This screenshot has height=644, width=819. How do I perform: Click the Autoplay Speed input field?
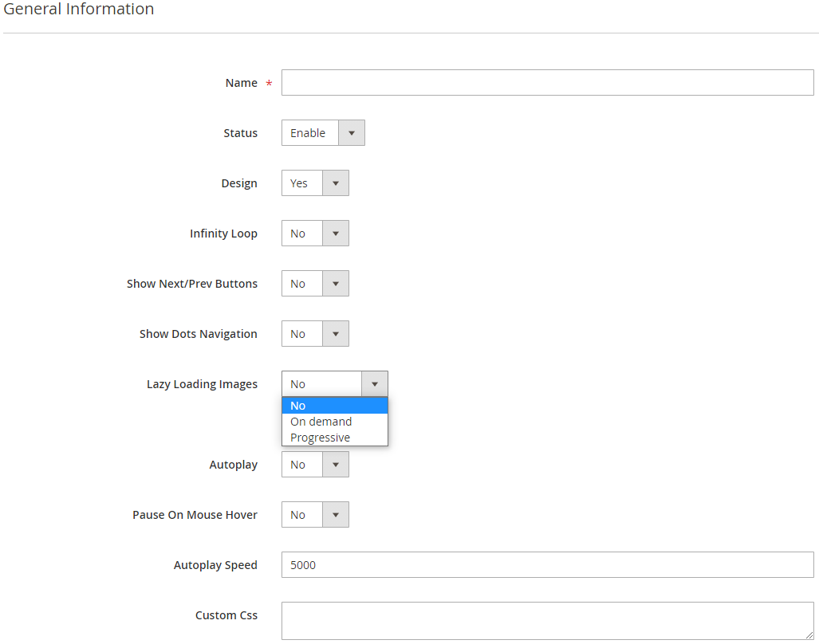pyautogui.click(x=547, y=565)
